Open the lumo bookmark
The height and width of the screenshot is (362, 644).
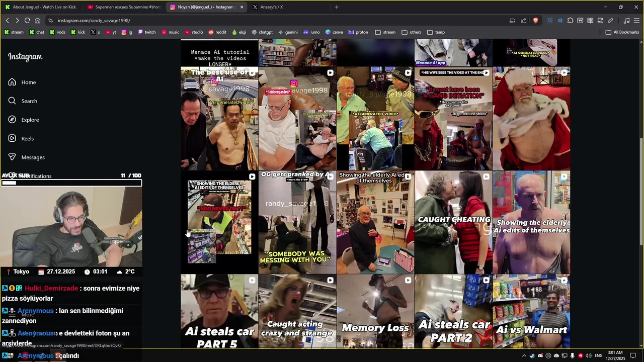pos(311,32)
